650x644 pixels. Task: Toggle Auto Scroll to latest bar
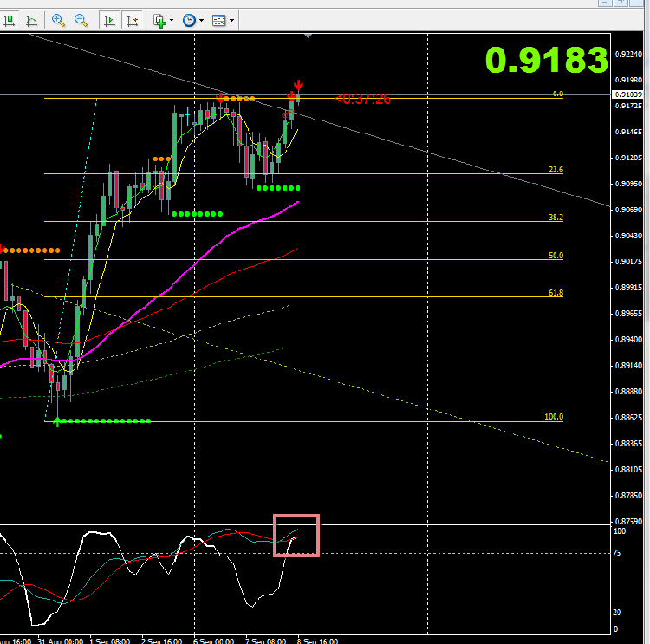click(109, 20)
